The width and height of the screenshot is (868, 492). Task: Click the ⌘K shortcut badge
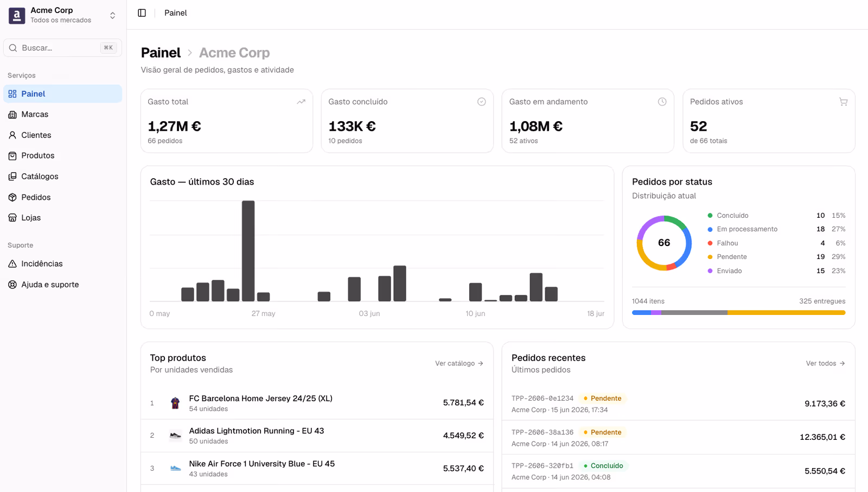pyautogui.click(x=108, y=48)
